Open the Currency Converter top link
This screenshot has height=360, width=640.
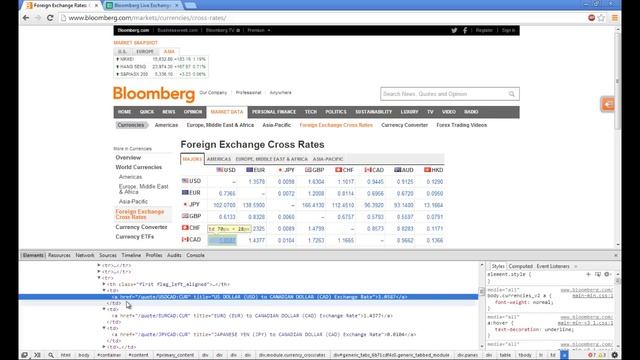[404, 125]
